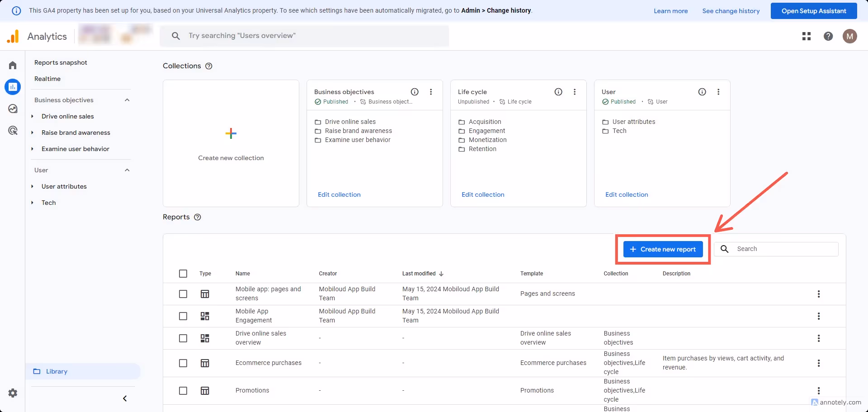Open more options for Mobile app: pages and screens row

(x=819, y=294)
